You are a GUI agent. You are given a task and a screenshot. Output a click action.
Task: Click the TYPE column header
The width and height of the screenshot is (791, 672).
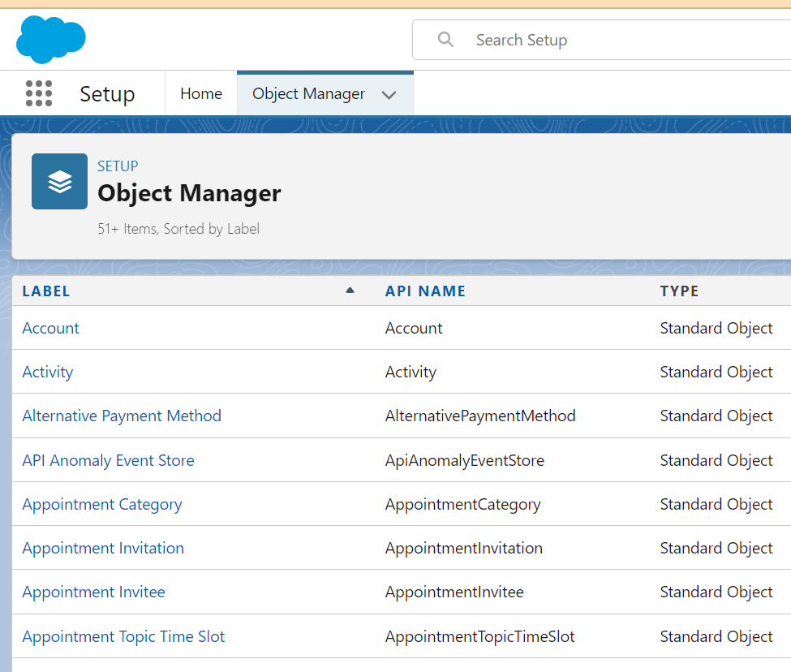click(x=680, y=291)
